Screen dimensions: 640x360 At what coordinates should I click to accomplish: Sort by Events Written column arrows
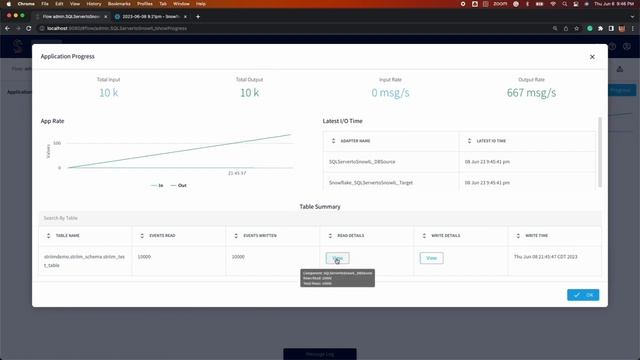coord(236,236)
